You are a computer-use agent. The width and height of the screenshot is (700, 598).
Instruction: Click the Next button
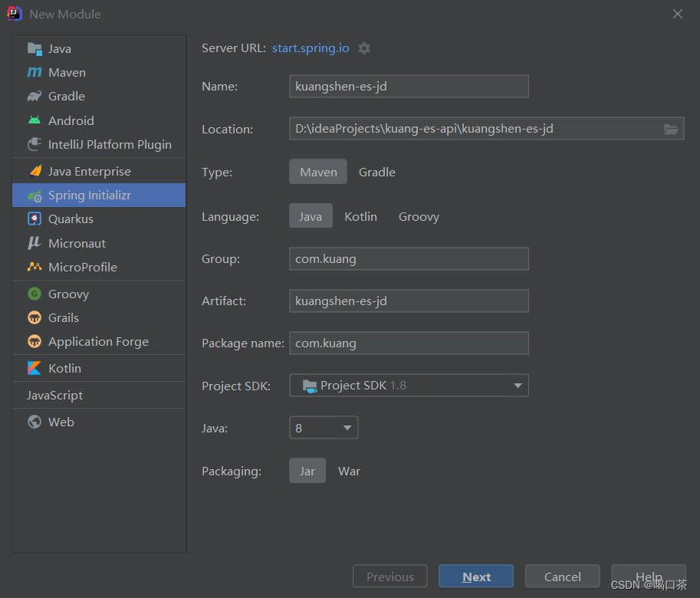(476, 576)
